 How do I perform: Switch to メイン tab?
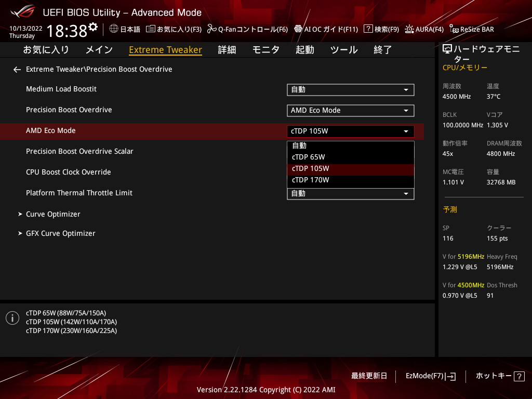point(99,50)
